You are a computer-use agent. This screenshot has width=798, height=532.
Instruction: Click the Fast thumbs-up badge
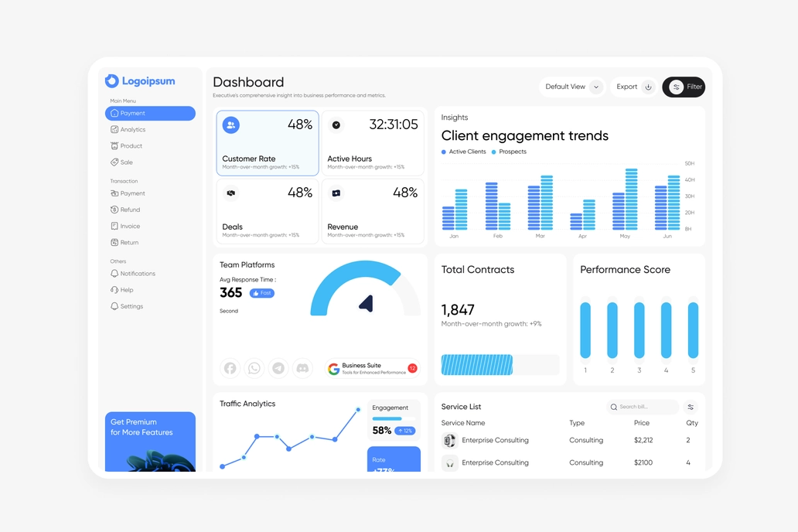point(262,293)
